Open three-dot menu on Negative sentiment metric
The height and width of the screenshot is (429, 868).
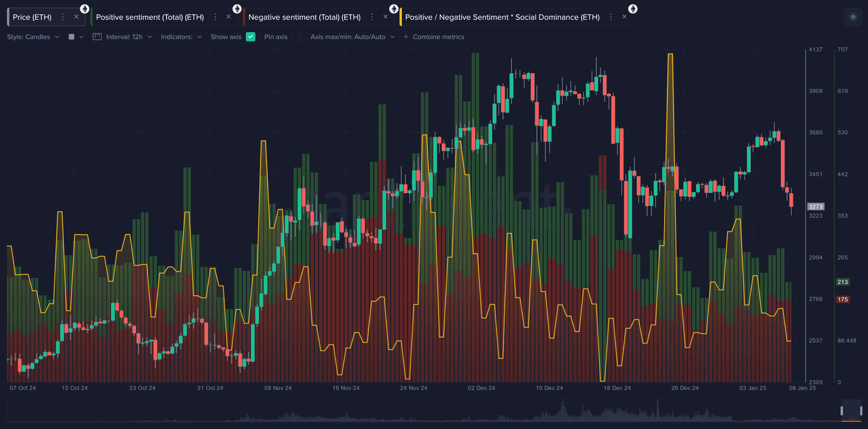point(372,17)
